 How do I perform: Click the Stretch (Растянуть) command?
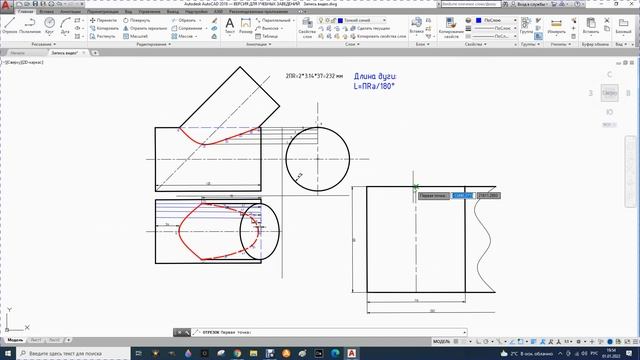pyautogui.click(x=102, y=36)
